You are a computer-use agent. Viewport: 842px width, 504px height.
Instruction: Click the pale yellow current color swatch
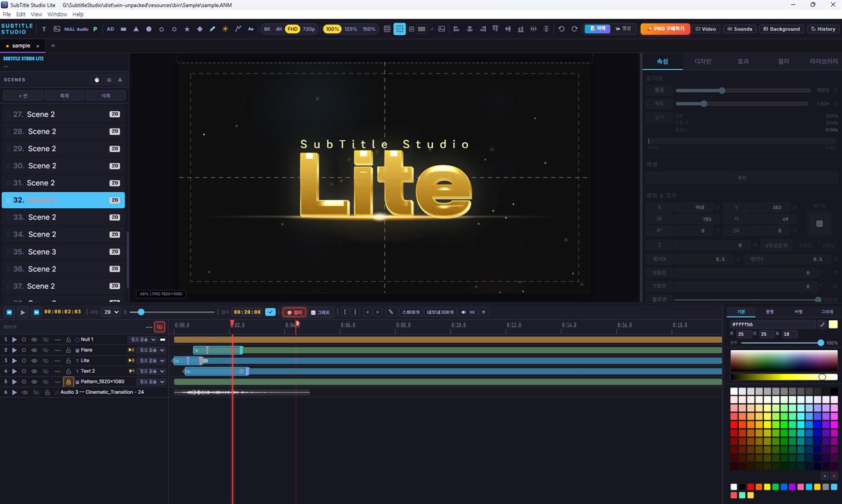point(833,325)
